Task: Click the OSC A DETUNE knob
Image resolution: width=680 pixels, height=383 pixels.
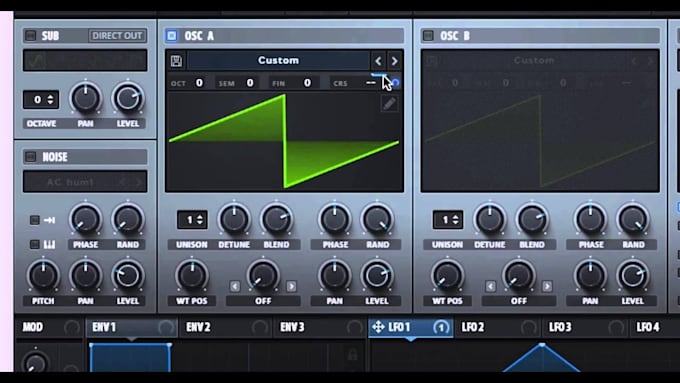Action: click(234, 219)
